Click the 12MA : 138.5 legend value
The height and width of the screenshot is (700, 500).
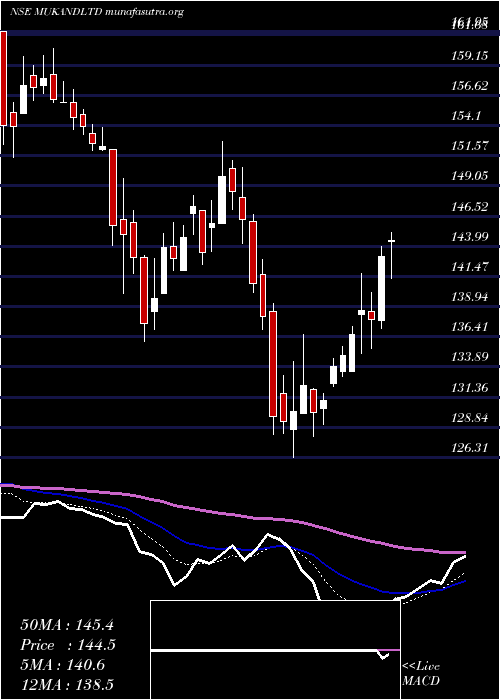coord(69,684)
